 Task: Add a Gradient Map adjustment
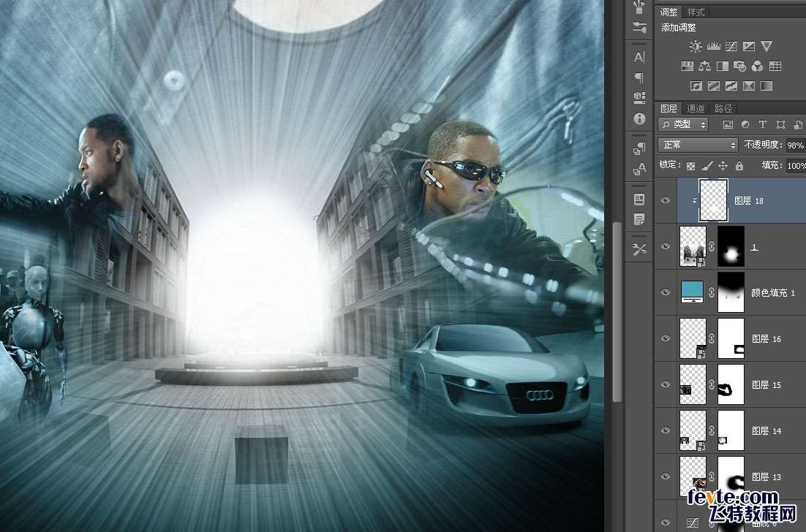pos(767,85)
